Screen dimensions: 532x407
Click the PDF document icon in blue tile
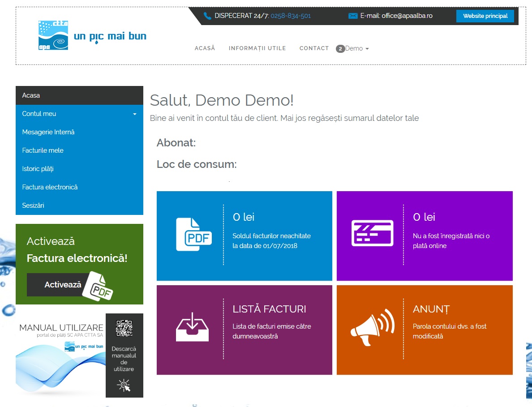(193, 234)
